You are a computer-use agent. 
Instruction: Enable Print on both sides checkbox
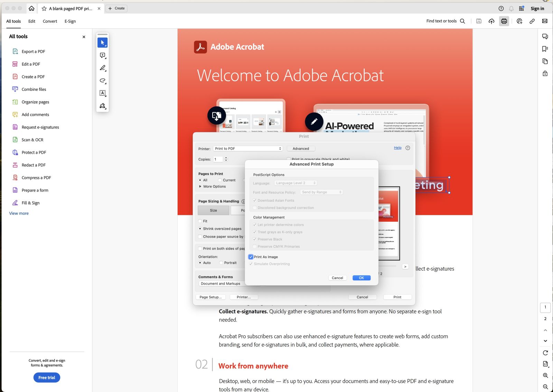click(200, 248)
